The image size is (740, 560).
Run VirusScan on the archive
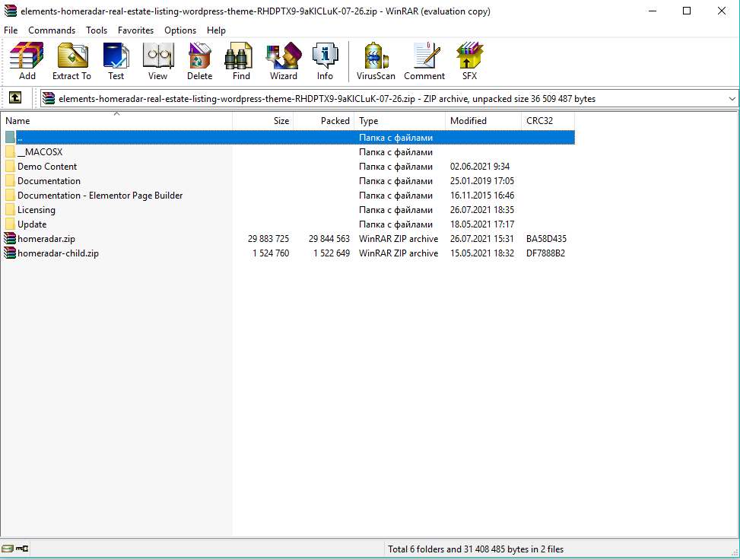click(x=376, y=61)
